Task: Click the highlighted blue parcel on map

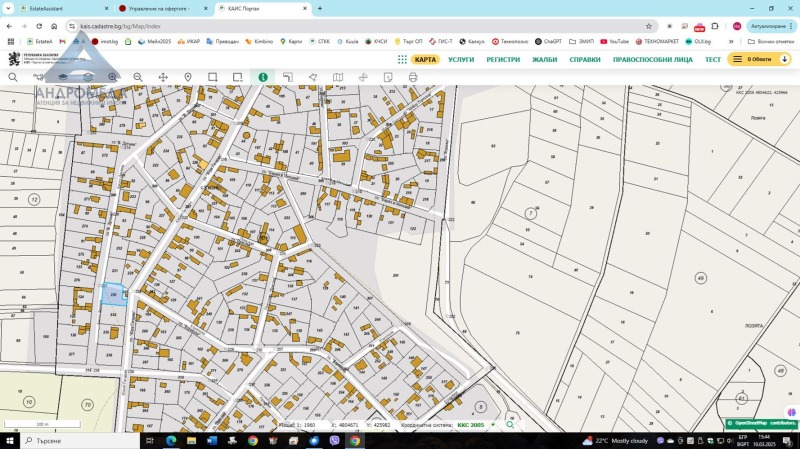Action: [x=114, y=293]
